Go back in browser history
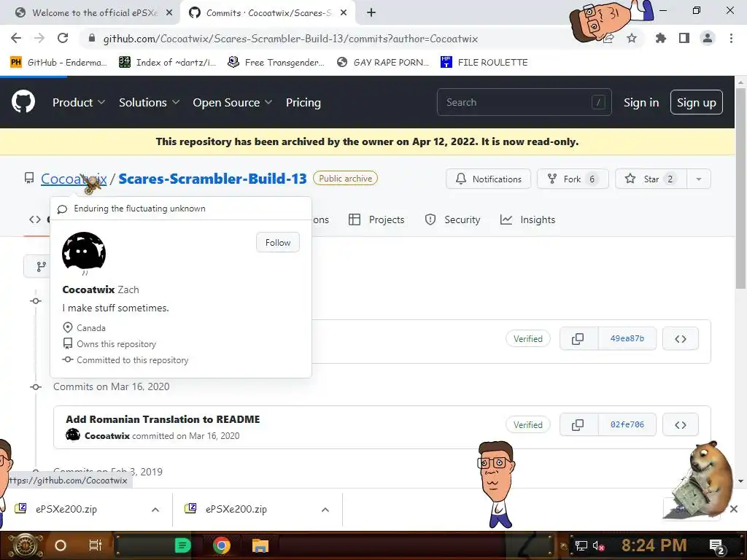Viewport: 747px width, 560px height. (16, 38)
